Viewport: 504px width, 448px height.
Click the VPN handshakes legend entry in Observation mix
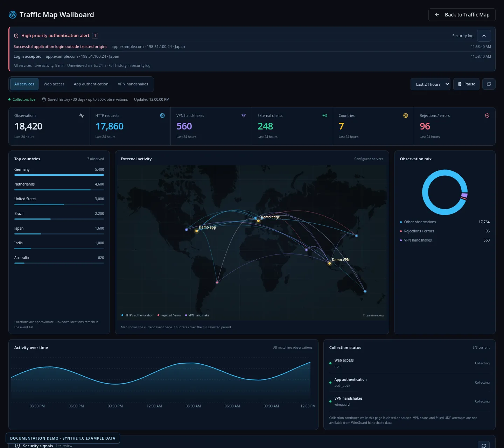(444, 240)
